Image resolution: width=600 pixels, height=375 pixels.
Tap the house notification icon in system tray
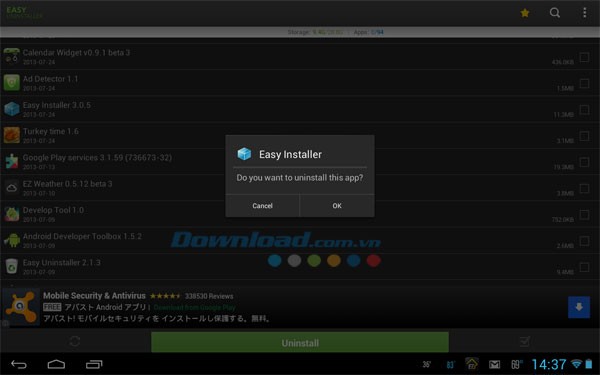(x=472, y=364)
